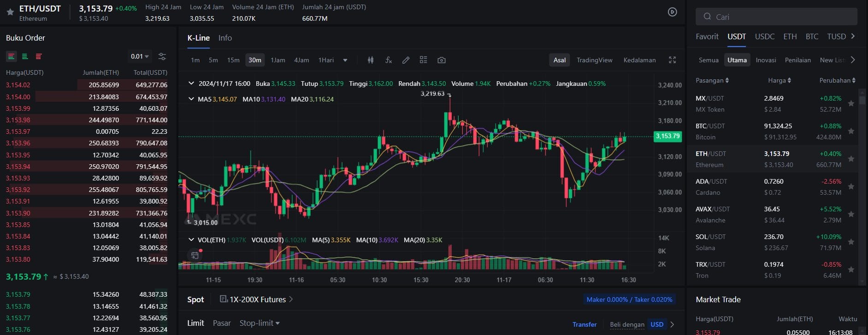The image size is (868, 335).
Task: Show more quote currency tabs arrow
Action: pos(853,36)
